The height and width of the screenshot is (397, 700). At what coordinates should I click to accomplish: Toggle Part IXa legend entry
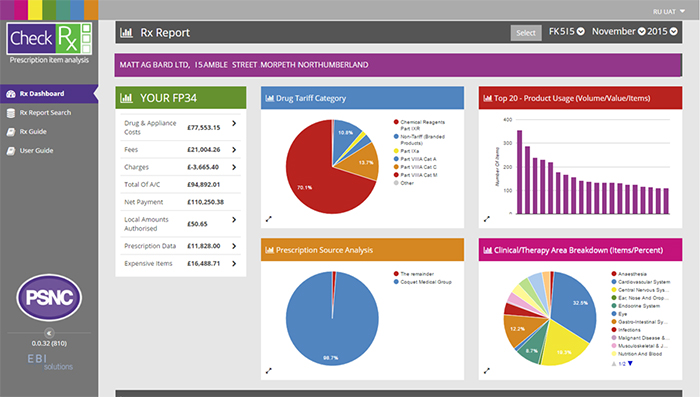coord(406,151)
